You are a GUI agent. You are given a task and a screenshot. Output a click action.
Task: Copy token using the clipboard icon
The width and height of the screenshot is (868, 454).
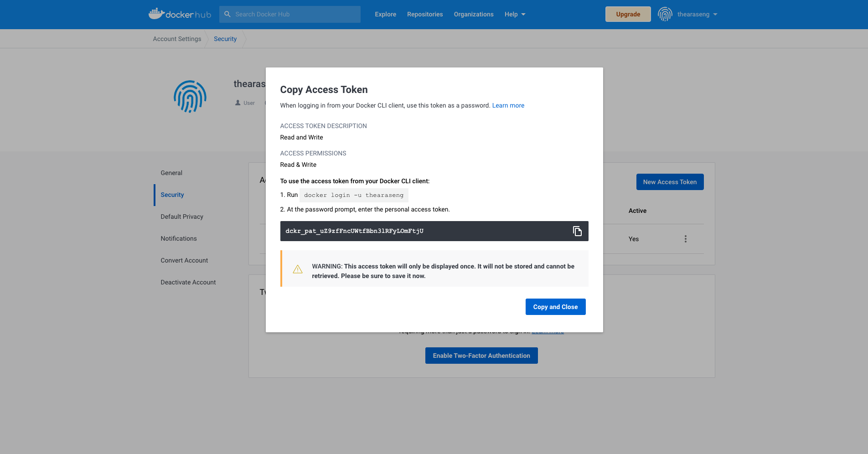pos(577,231)
